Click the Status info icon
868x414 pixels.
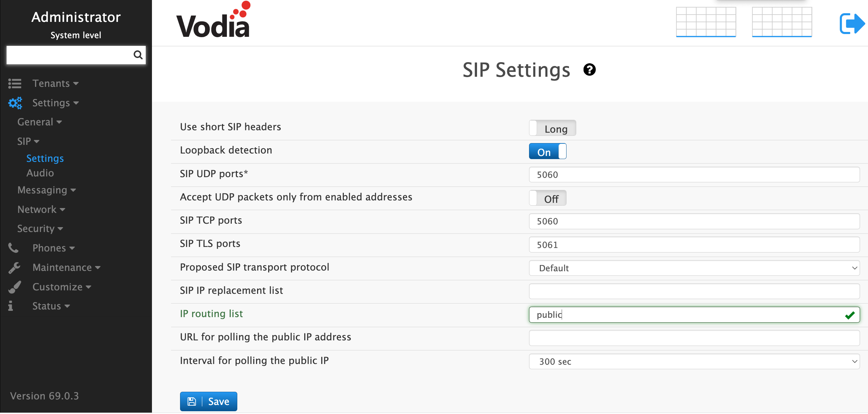point(10,306)
